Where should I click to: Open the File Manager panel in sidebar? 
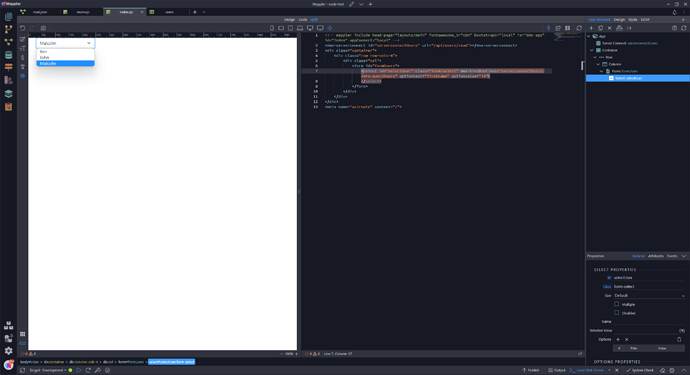click(8, 17)
